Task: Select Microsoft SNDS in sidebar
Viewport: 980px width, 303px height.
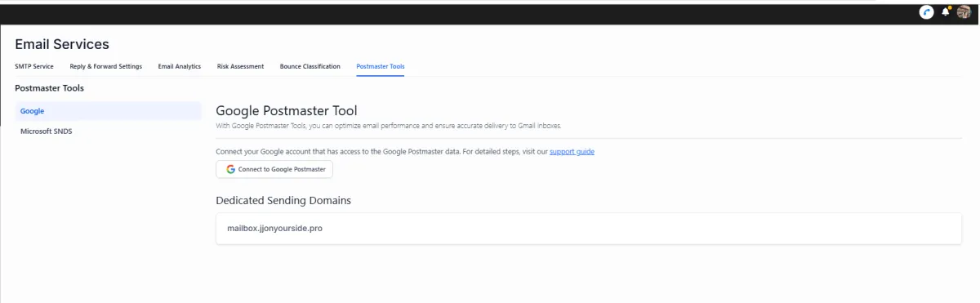Action: 108,131
